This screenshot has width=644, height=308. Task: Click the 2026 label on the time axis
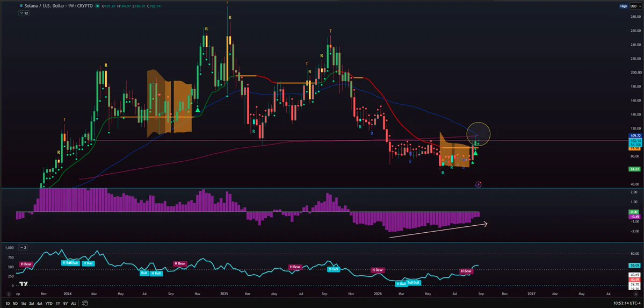pyautogui.click(x=378, y=294)
